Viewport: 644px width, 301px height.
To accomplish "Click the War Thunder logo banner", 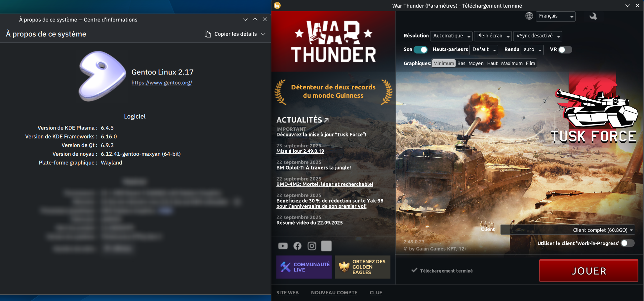I will click(x=333, y=42).
